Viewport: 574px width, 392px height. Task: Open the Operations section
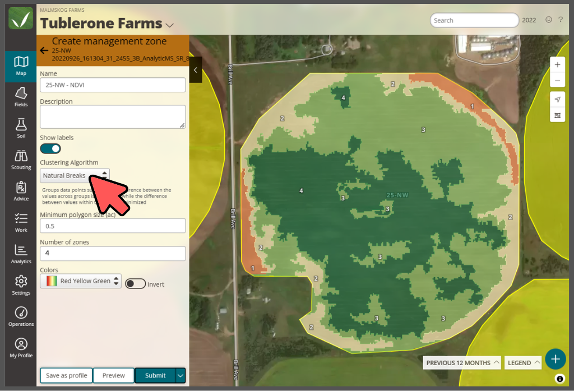click(x=21, y=316)
